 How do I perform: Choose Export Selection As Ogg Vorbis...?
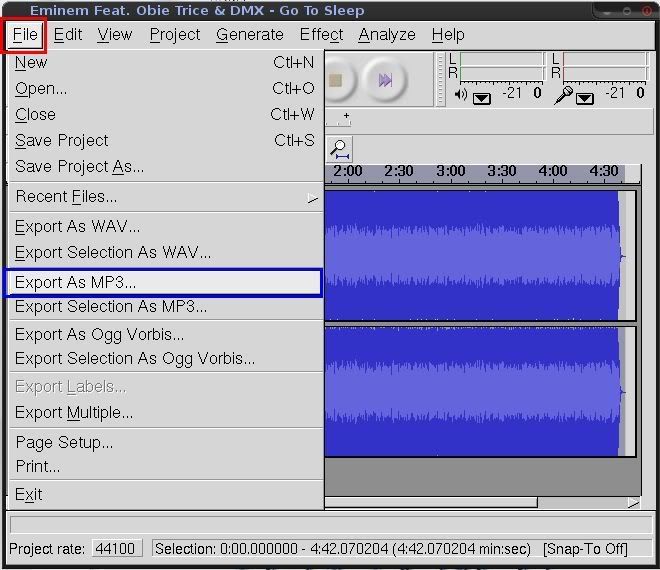pyautogui.click(x=165, y=359)
